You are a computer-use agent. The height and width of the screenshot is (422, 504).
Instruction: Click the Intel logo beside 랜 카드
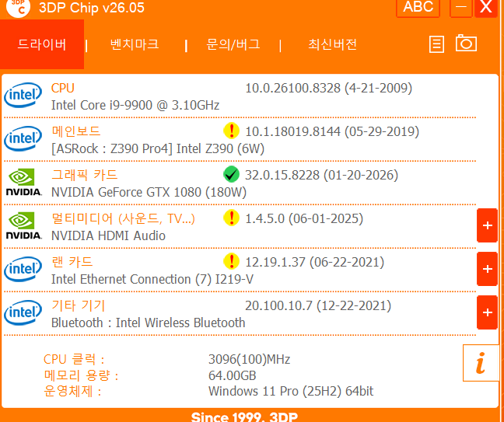[x=23, y=269]
